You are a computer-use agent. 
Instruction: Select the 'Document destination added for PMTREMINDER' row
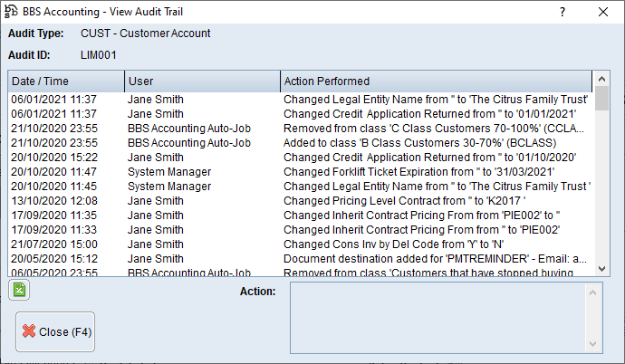[x=435, y=259]
